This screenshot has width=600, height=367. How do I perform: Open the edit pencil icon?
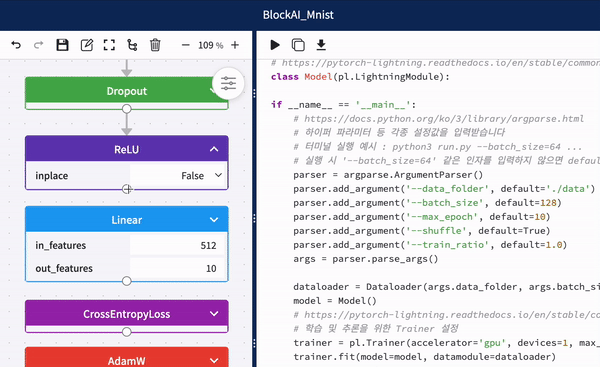[86, 45]
